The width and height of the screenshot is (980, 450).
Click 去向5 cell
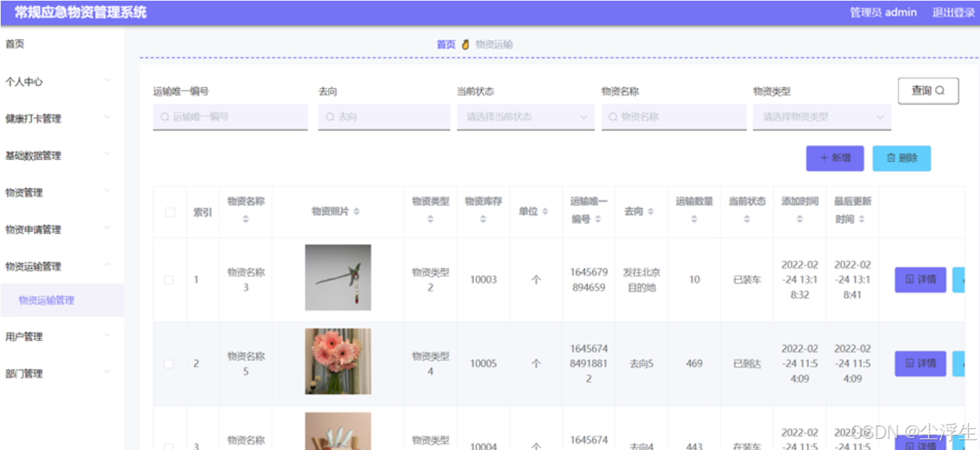(641, 364)
